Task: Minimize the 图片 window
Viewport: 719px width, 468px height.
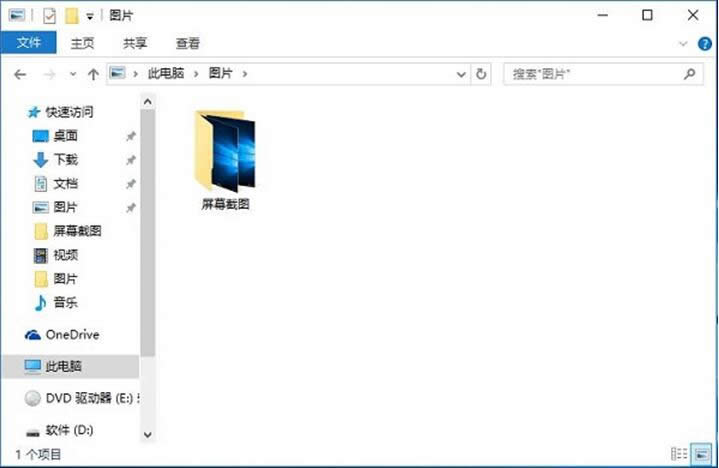Action: tap(603, 15)
